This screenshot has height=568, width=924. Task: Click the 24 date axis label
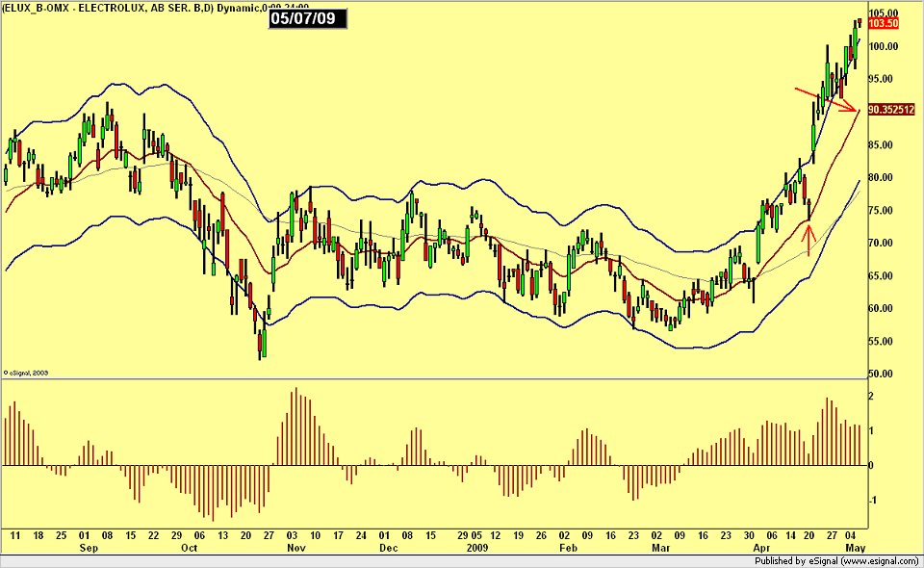(x=361, y=535)
